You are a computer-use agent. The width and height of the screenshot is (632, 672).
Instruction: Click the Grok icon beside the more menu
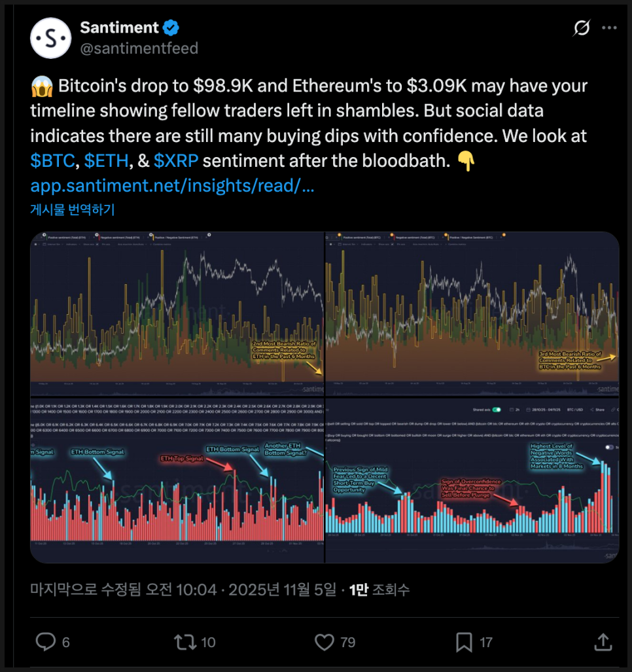point(580,28)
